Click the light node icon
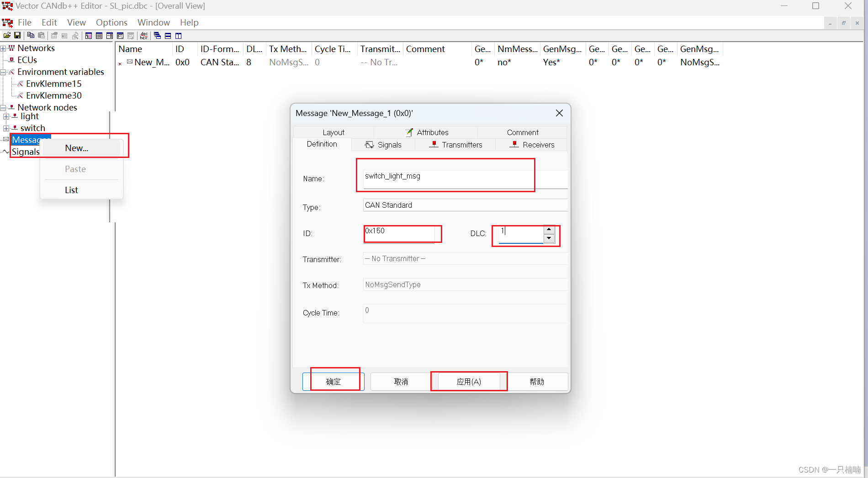This screenshot has height=478, width=868. [15, 116]
